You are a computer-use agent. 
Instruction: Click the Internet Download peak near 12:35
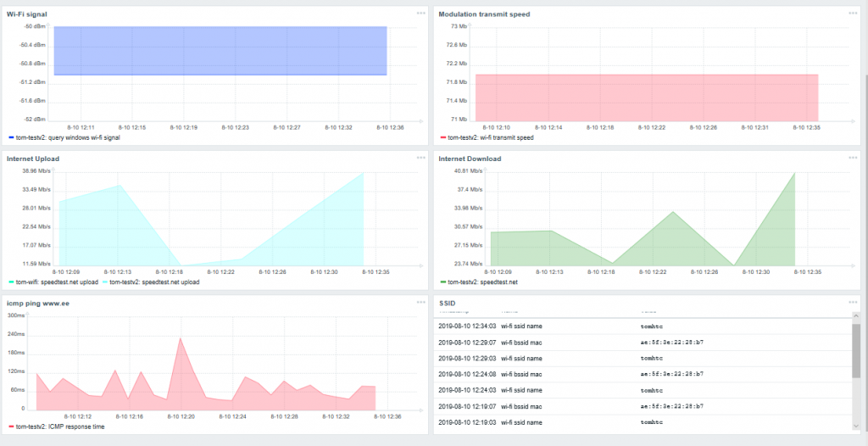[794, 174]
